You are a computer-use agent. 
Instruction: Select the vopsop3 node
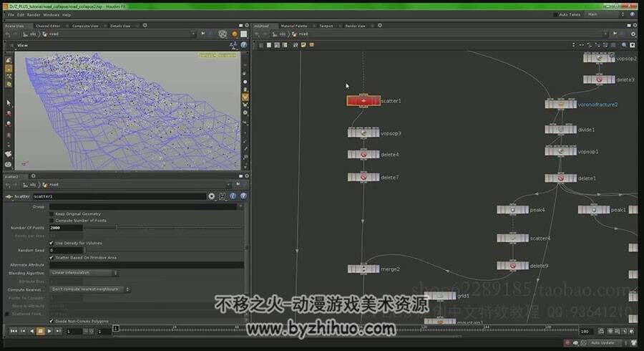click(363, 133)
